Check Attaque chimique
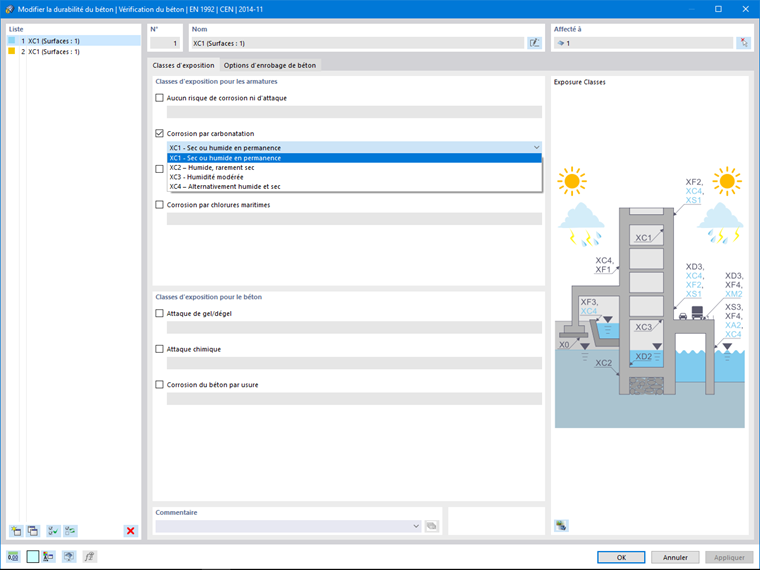Screen dimensions: 760x570 (x=159, y=349)
